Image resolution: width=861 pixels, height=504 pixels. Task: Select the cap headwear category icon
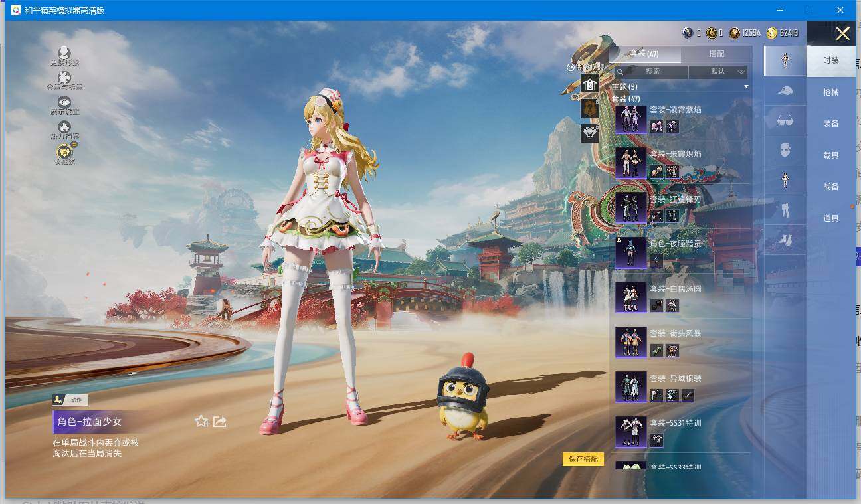pos(785,90)
